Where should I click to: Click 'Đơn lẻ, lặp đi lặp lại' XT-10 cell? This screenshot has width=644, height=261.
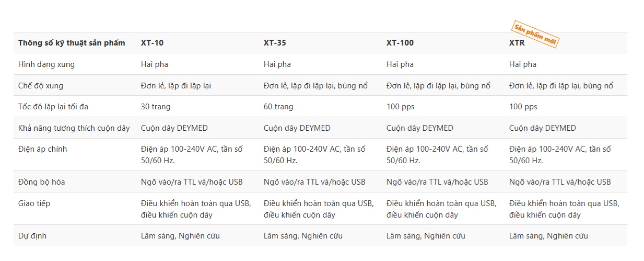176,86
